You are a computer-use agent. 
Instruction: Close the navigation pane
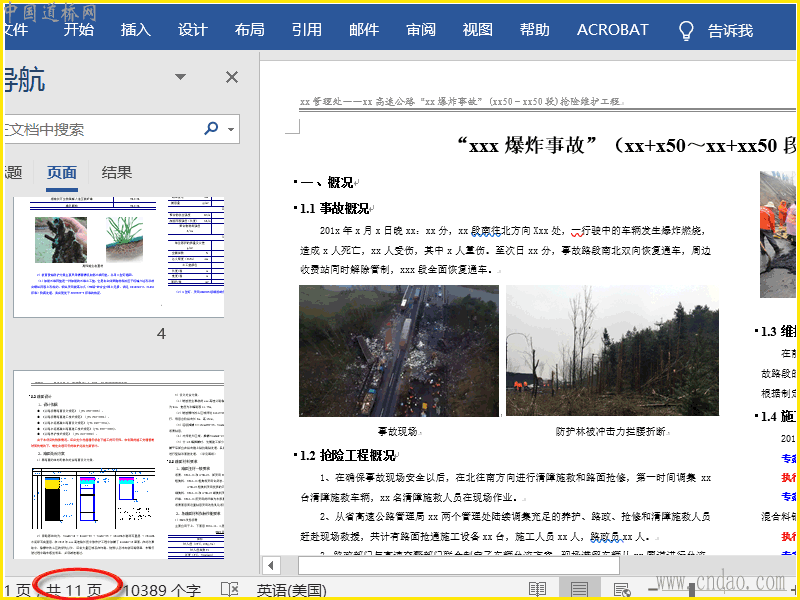(232, 77)
